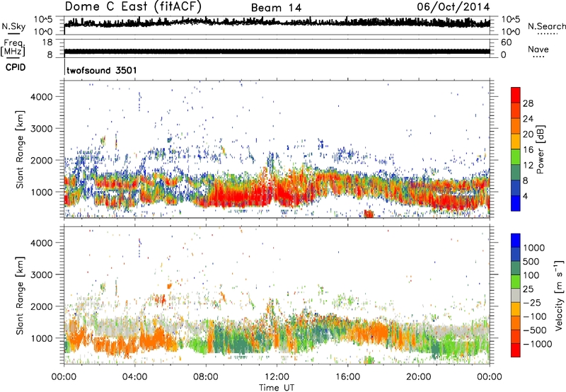The image size is (566, 392).
Task: Click the '18' frequency axis tick label
Action: pos(47,42)
